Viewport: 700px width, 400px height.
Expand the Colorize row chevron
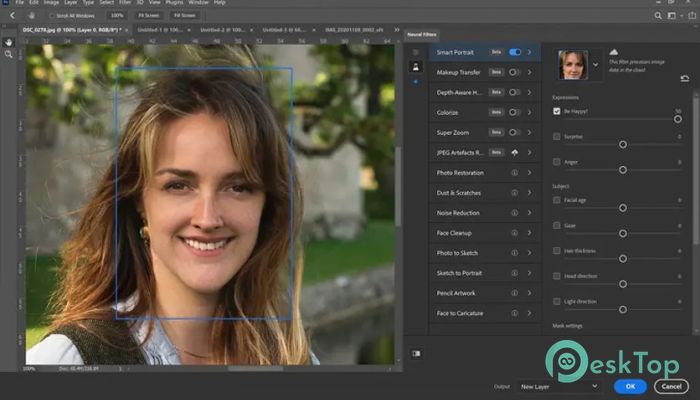click(530, 112)
